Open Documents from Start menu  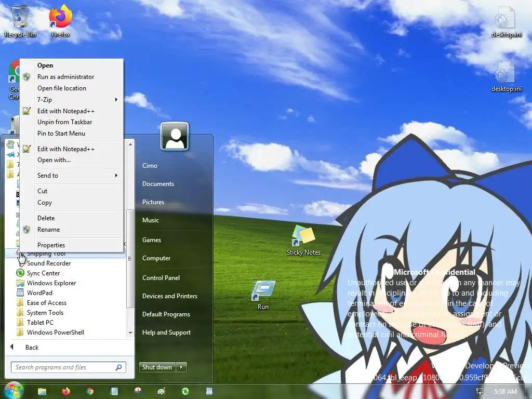[158, 183]
